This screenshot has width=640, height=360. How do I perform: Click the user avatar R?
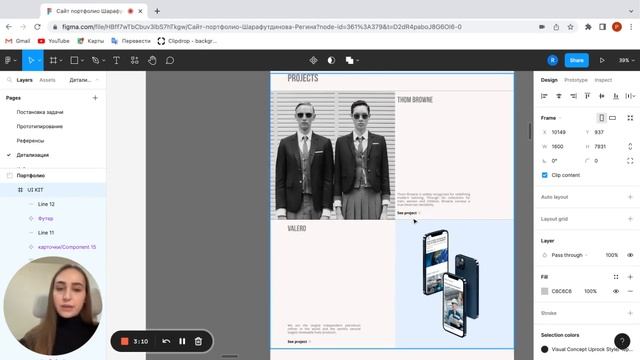tap(552, 60)
